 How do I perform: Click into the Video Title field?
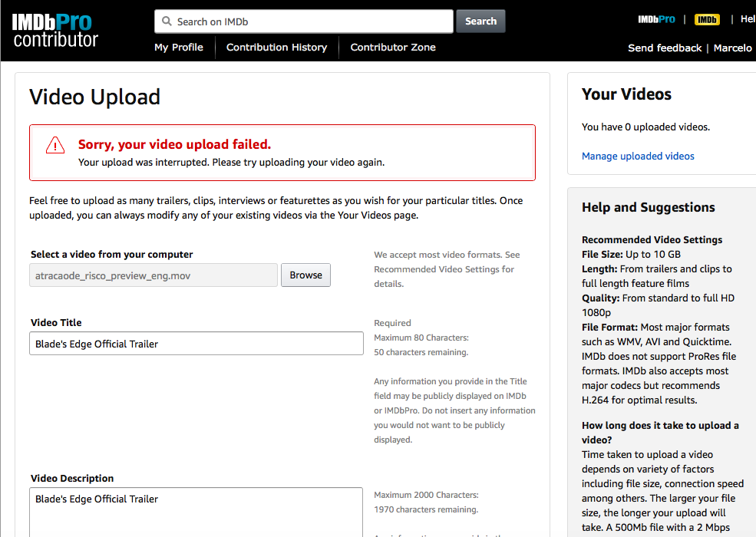196,344
